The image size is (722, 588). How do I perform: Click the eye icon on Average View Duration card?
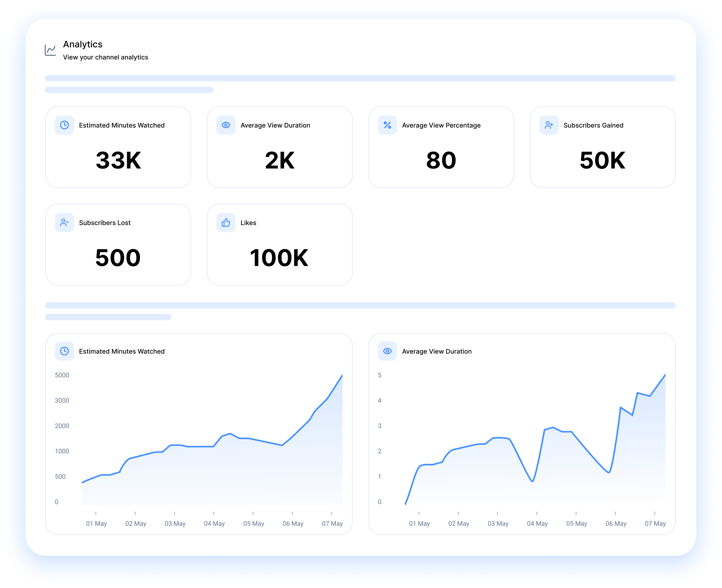(x=226, y=125)
